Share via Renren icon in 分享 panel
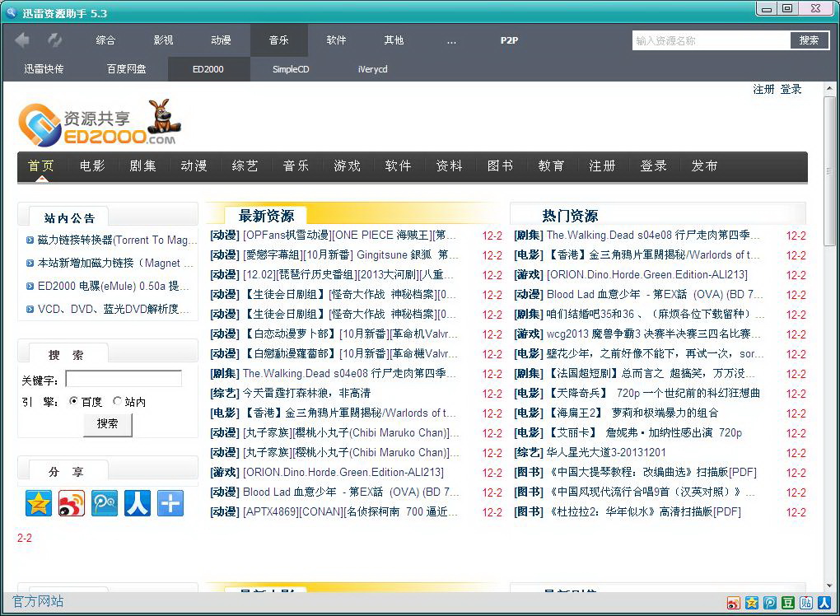Screen dimensions: 840x616 tap(137, 502)
